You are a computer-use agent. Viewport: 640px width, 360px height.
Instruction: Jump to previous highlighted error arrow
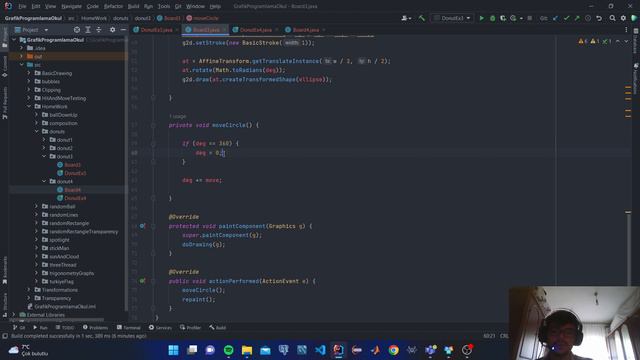tap(618, 41)
